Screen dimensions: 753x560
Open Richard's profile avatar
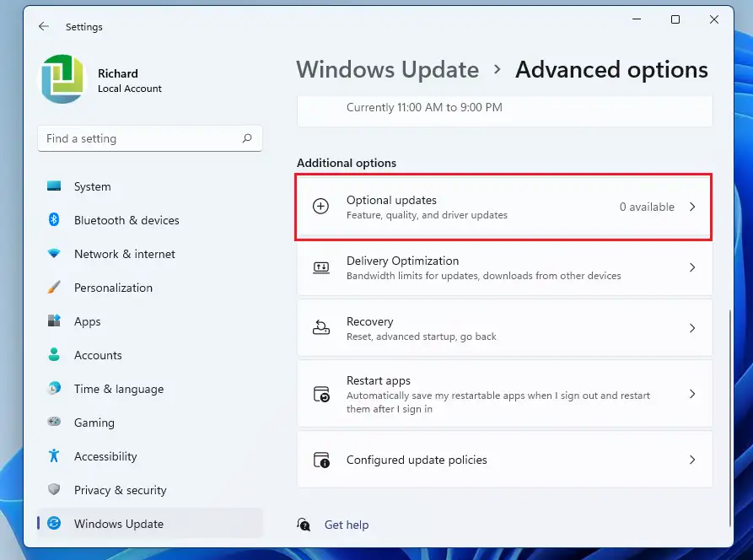63,78
